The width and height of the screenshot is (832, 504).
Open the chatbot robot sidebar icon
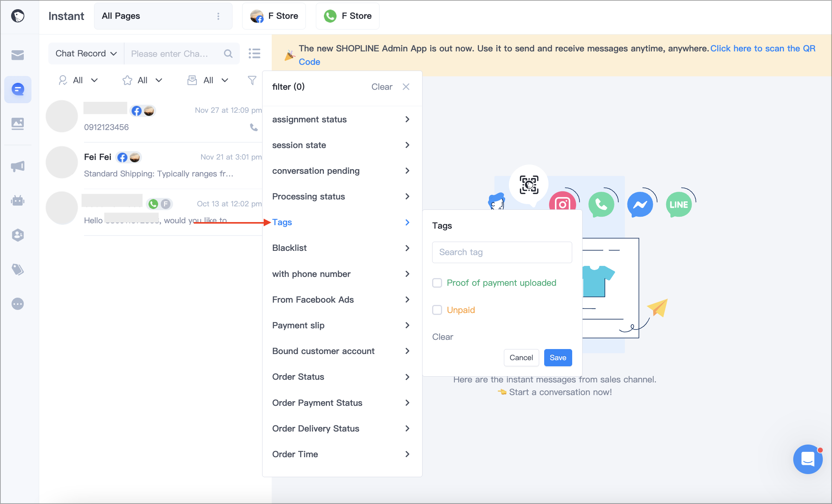tap(18, 200)
